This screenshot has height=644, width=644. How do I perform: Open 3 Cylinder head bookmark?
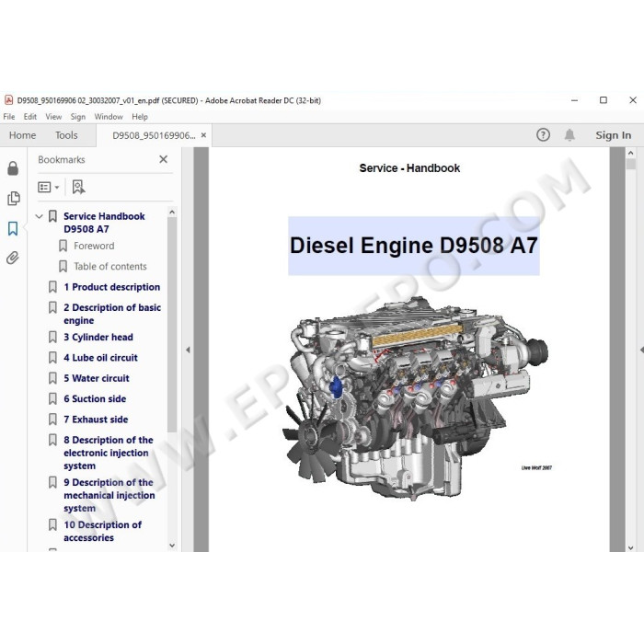(x=98, y=337)
